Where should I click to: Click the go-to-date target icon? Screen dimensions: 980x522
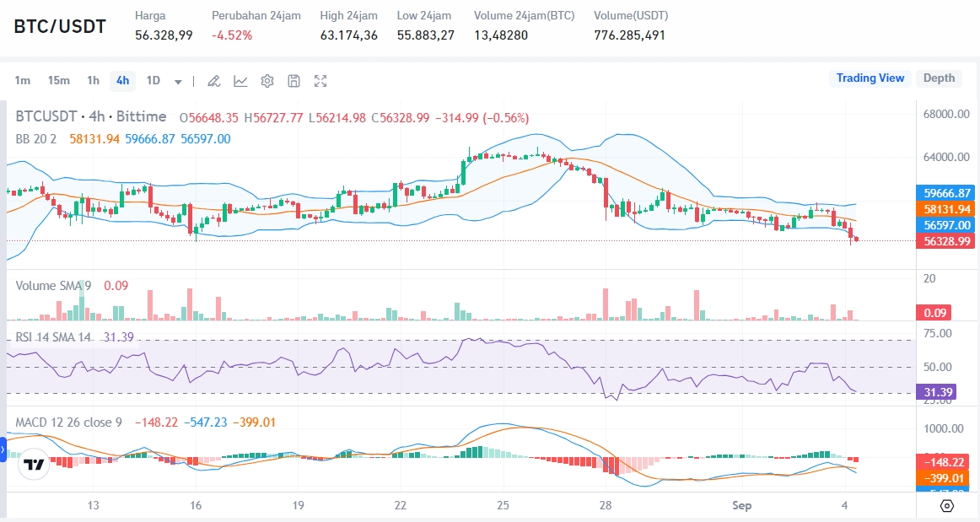click(947, 506)
